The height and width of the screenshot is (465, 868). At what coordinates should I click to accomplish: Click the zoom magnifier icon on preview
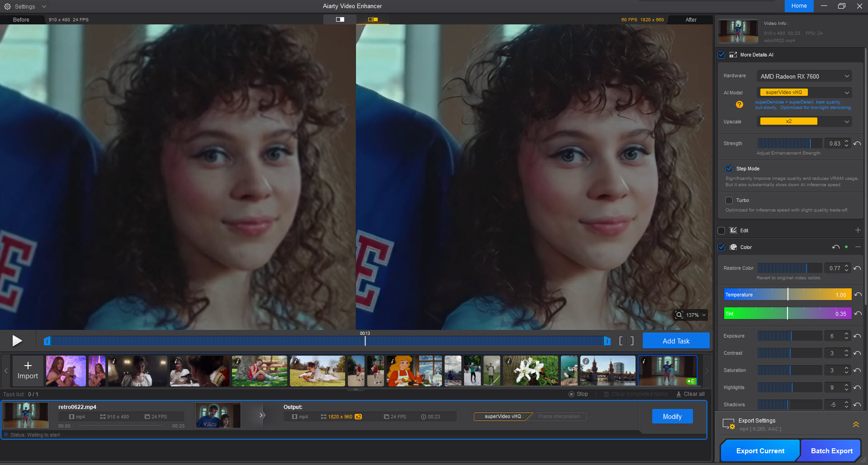point(679,315)
